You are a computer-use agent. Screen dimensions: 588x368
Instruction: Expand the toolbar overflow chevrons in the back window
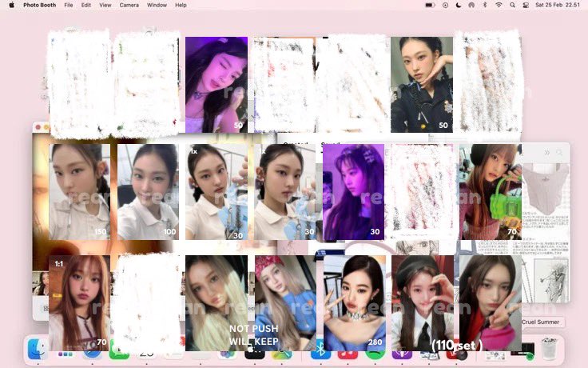point(547,153)
